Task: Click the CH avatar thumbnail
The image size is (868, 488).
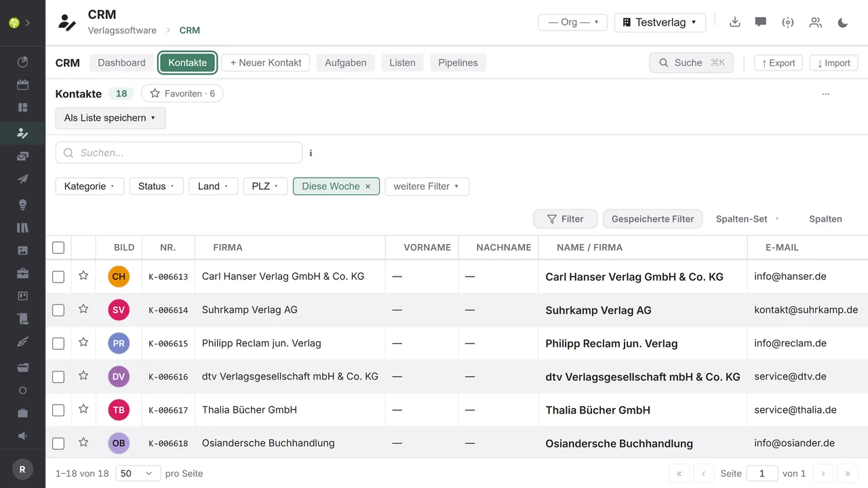Action: point(119,277)
